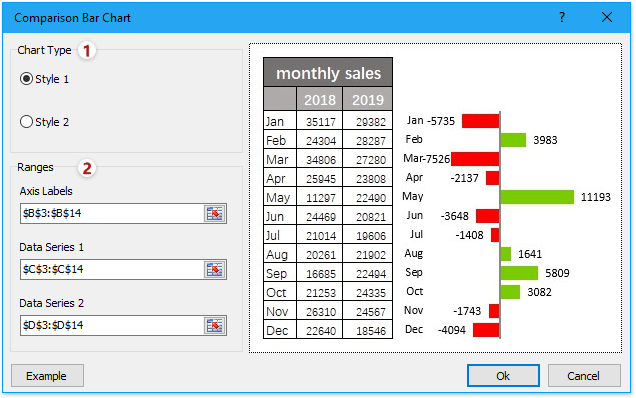The width and height of the screenshot is (636, 398).
Task: Click the Example button
Action: (x=47, y=376)
